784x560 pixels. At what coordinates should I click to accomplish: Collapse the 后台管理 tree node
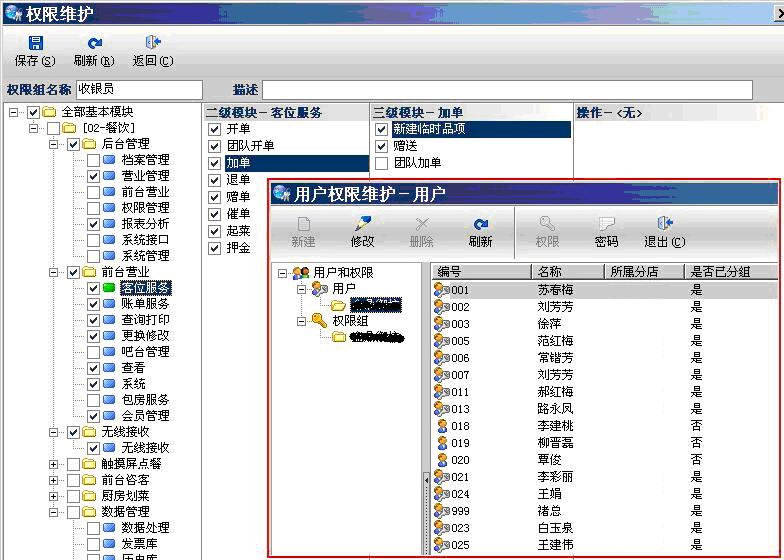point(54,144)
